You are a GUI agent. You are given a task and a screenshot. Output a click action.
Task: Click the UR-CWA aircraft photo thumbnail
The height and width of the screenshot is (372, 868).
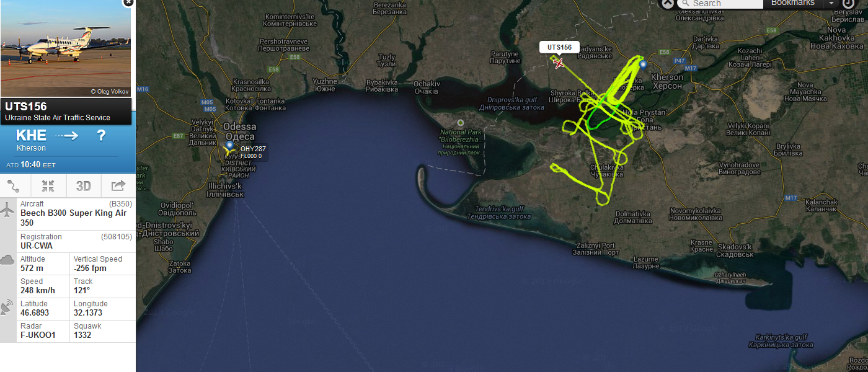(66, 48)
